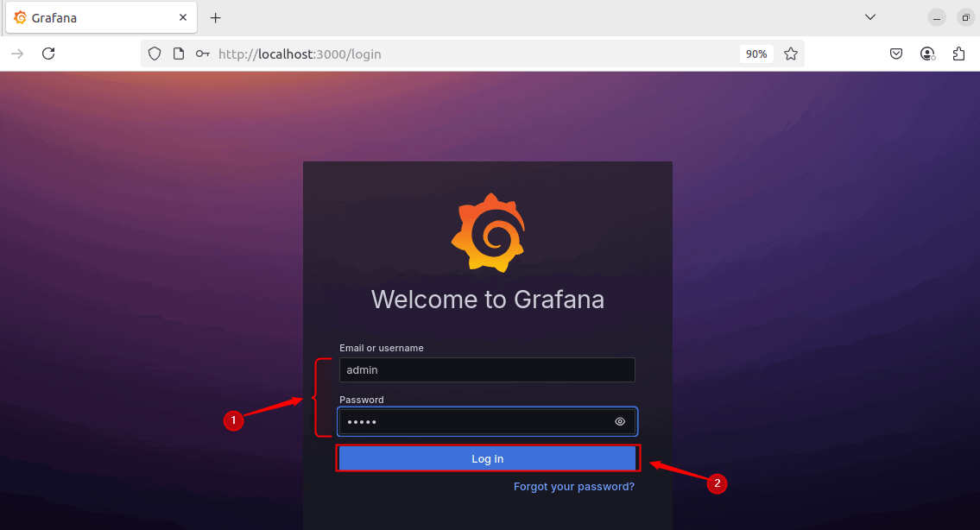View site information via page icon
This screenshot has width=980, height=530.
click(x=179, y=54)
